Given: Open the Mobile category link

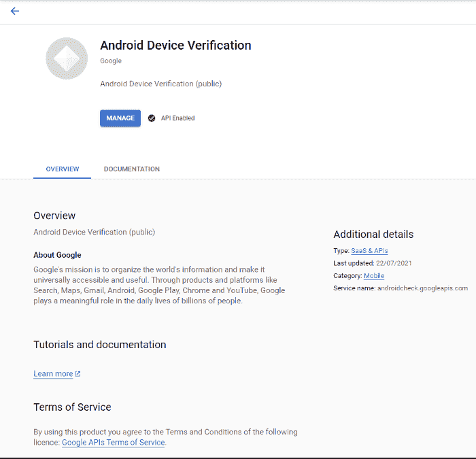Looking at the screenshot, I should pyautogui.click(x=373, y=275).
